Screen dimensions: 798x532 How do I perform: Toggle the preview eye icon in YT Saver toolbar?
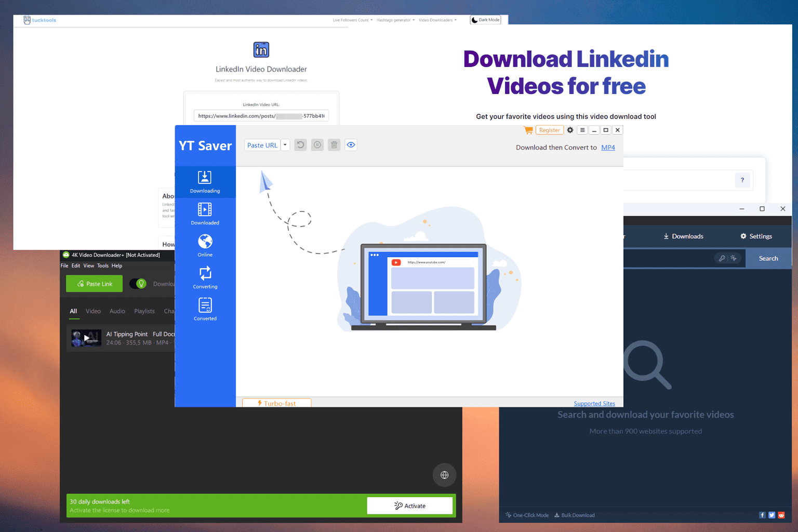pos(351,144)
